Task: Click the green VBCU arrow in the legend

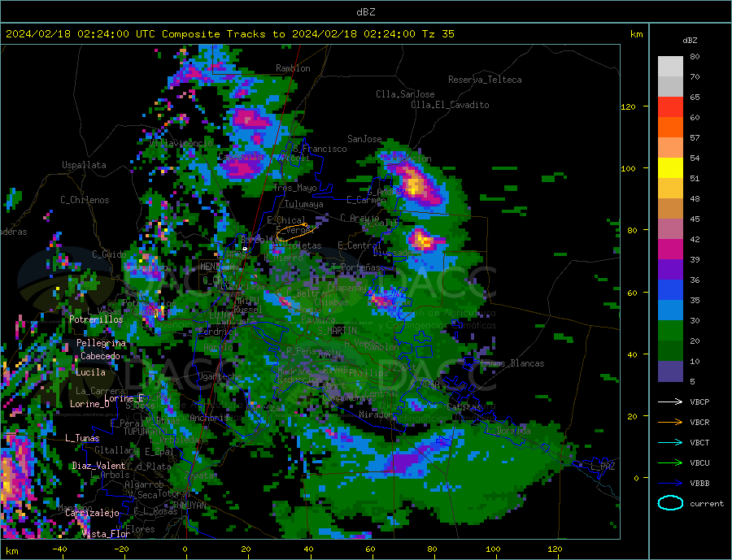Action: pyautogui.click(x=670, y=463)
